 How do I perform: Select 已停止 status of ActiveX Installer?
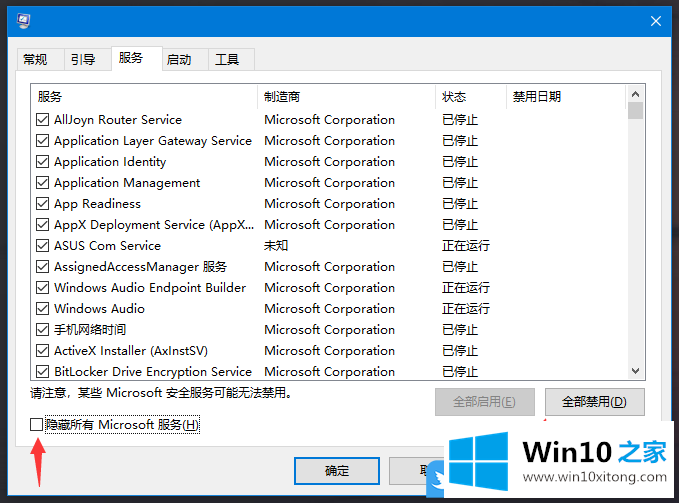(460, 351)
